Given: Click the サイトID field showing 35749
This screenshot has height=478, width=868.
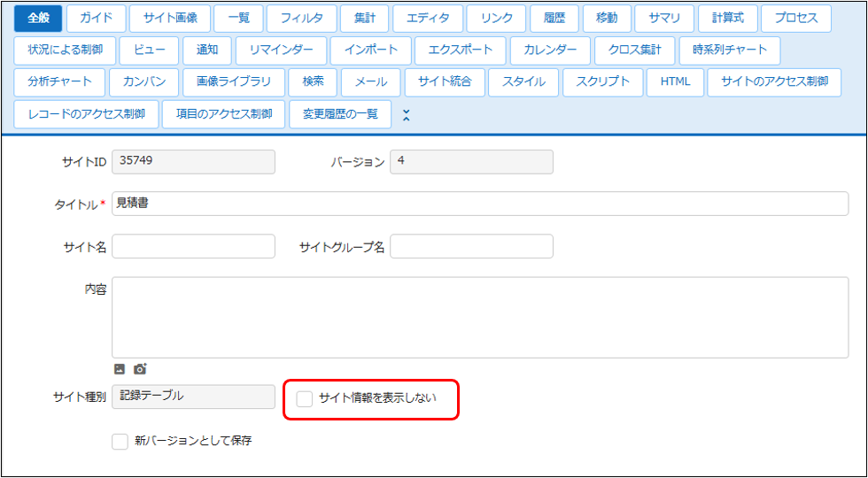Looking at the screenshot, I should tap(193, 162).
